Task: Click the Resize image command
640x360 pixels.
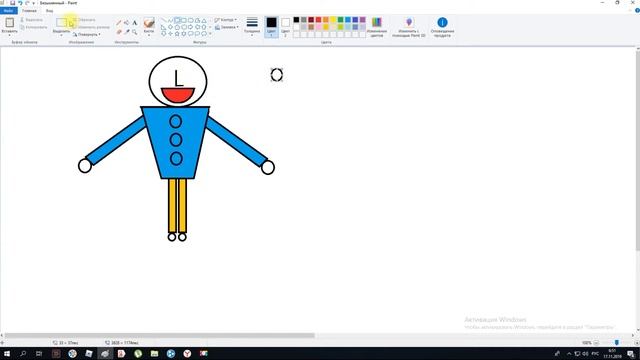Action: pyautogui.click(x=91, y=27)
